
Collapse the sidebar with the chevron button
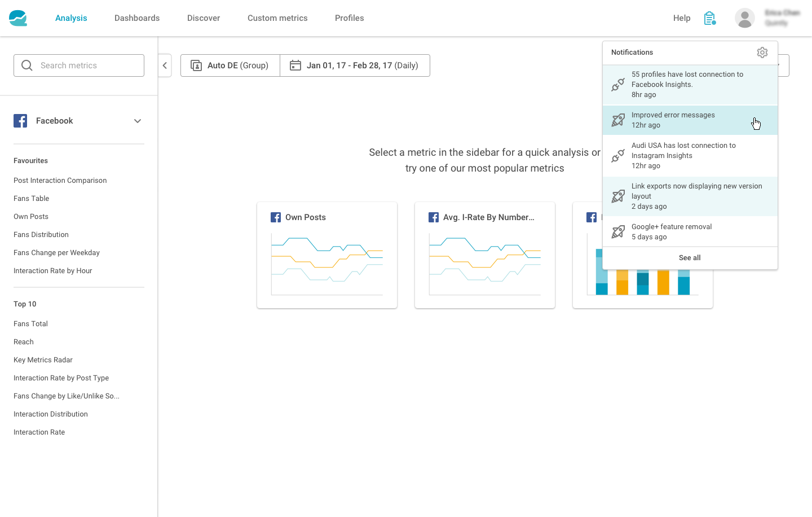tap(165, 65)
